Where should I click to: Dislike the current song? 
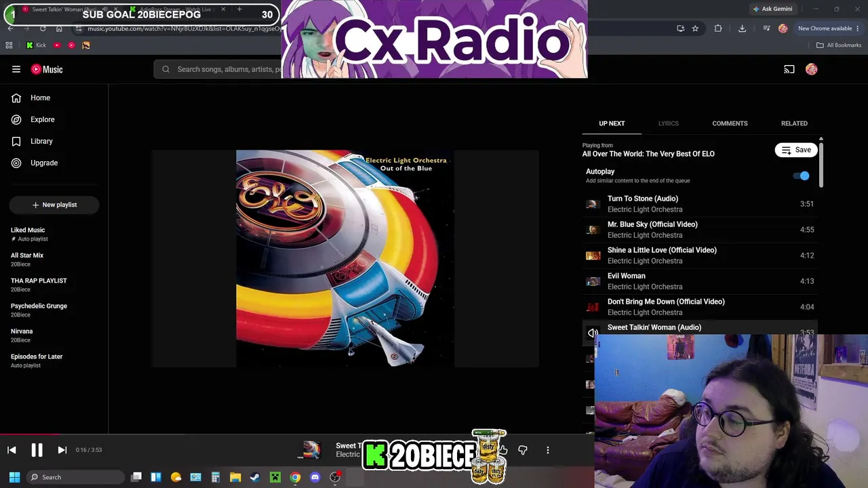tap(523, 450)
